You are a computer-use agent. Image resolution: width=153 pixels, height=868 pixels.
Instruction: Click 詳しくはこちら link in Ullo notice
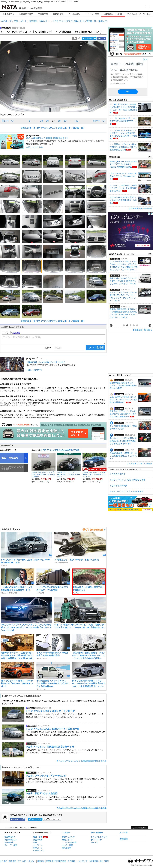pyautogui.click(x=34, y=147)
